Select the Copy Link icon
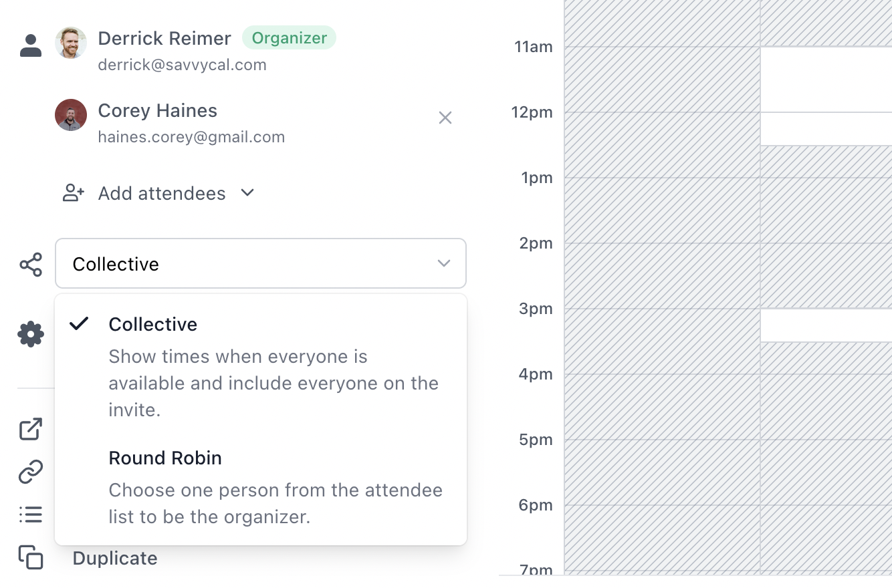This screenshot has height=588, width=892. pyautogui.click(x=30, y=472)
